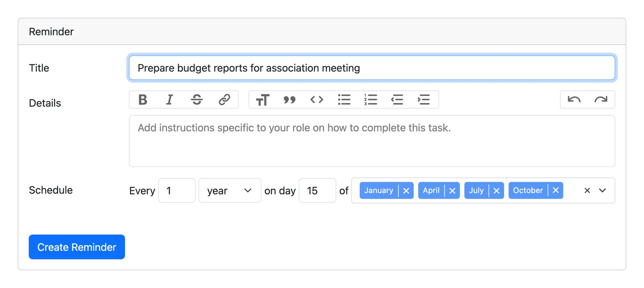Clear all selected months

pyautogui.click(x=587, y=191)
